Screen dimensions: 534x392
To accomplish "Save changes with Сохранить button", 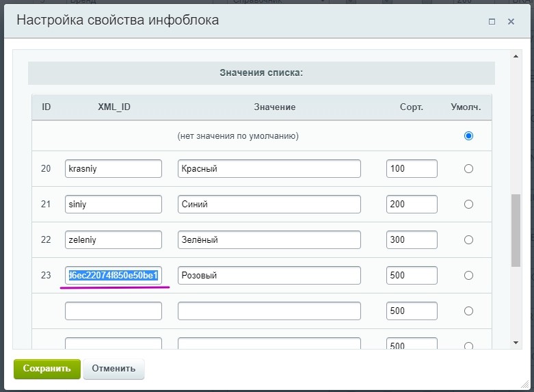I will click(x=47, y=369).
